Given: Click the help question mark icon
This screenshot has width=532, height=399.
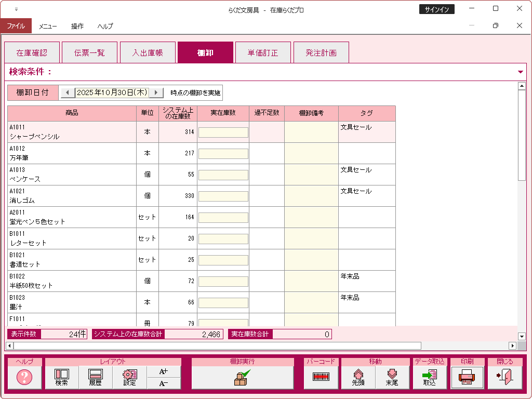Looking at the screenshot, I should [x=24, y=378].
